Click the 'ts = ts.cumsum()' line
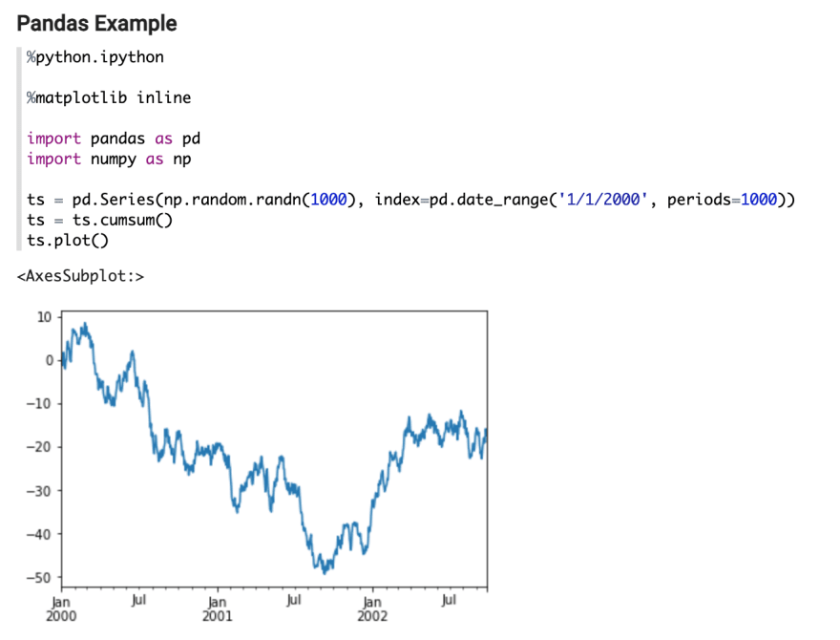 point(99,221)
